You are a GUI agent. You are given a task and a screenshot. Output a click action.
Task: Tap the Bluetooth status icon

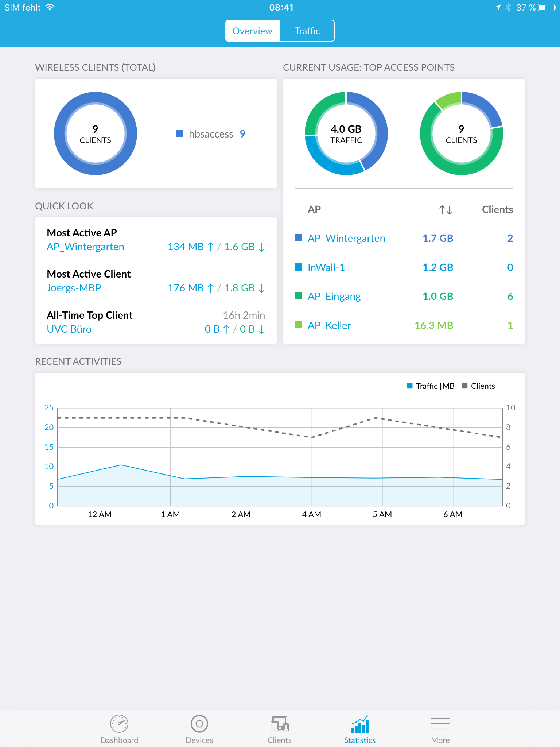tap(508, 8)
